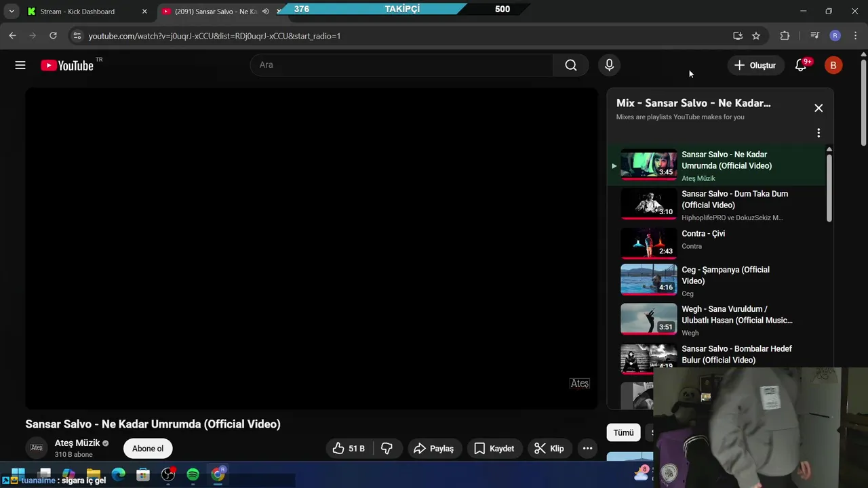Click the video title text
The width and height of the screenshot is (868, 488).
[153, 424]
